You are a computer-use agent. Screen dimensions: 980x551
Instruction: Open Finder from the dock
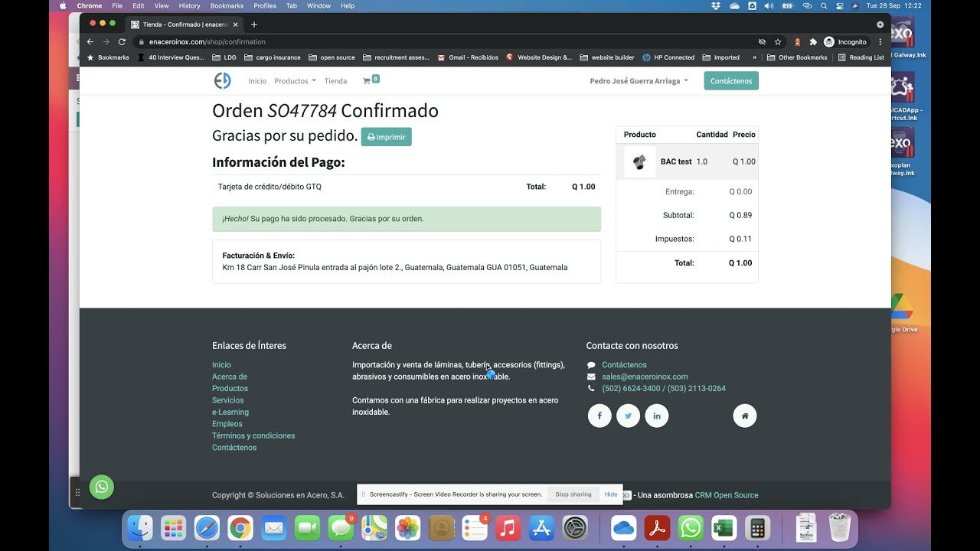(x=140, y=528)
